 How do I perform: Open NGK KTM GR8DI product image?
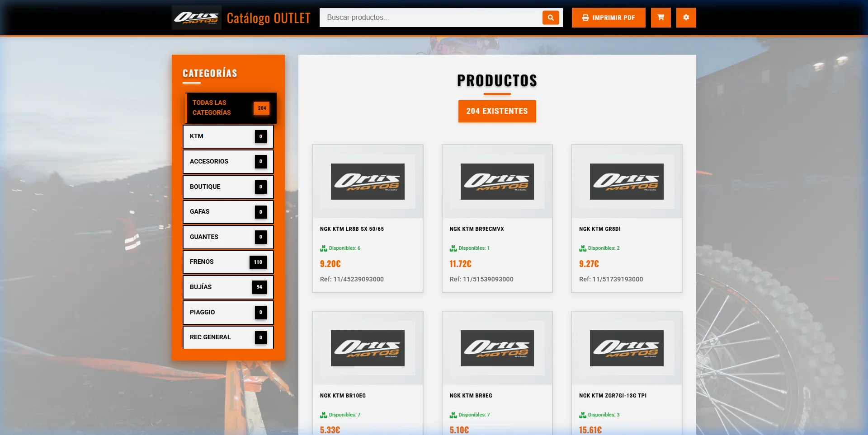point(627,182)
